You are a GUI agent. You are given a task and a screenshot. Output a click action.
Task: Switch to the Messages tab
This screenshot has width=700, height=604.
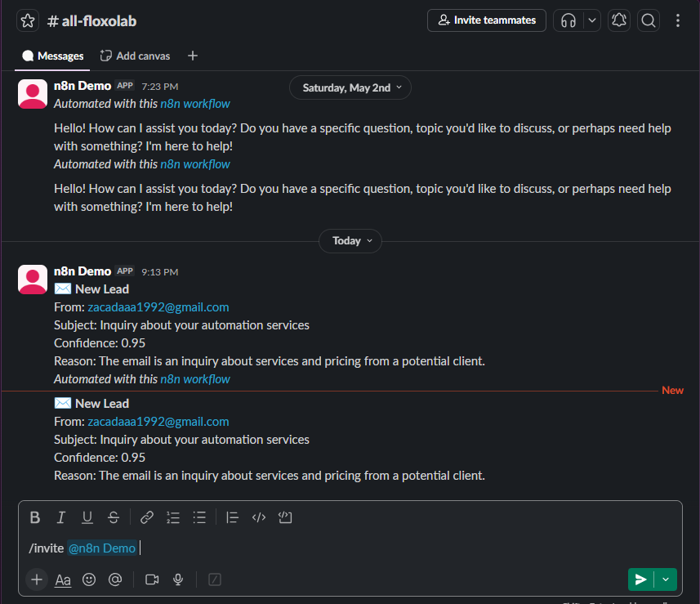(x=52, y=56)
